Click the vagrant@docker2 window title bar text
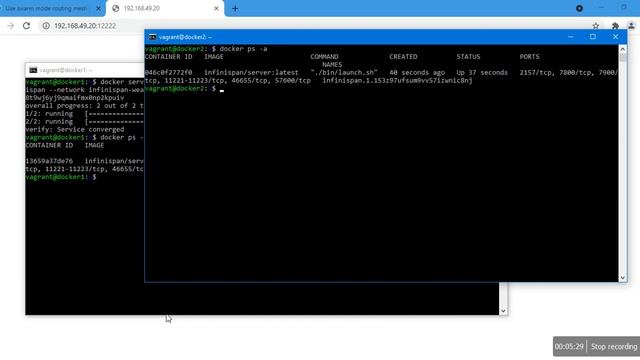This screenshot has height=360, width=640. [x=185, y=37]
